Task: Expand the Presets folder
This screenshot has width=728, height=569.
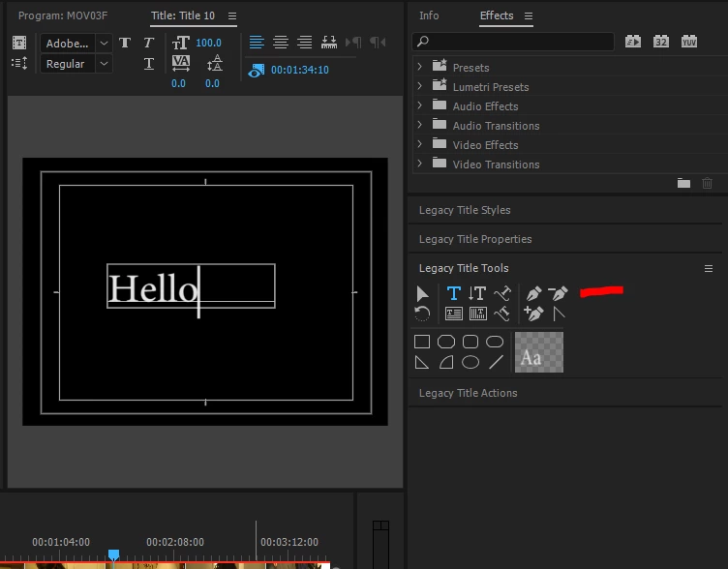Action: coord(420,67)
